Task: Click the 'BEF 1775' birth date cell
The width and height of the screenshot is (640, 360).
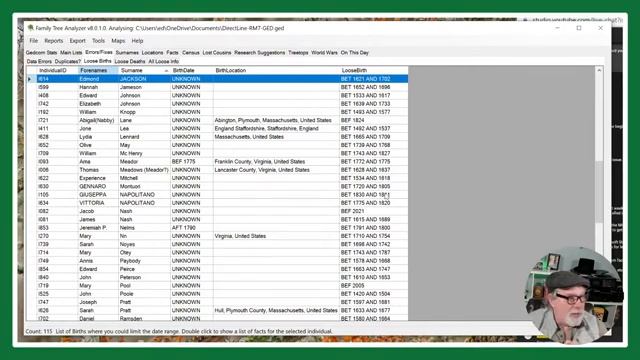Action: [x=191, y=162]
